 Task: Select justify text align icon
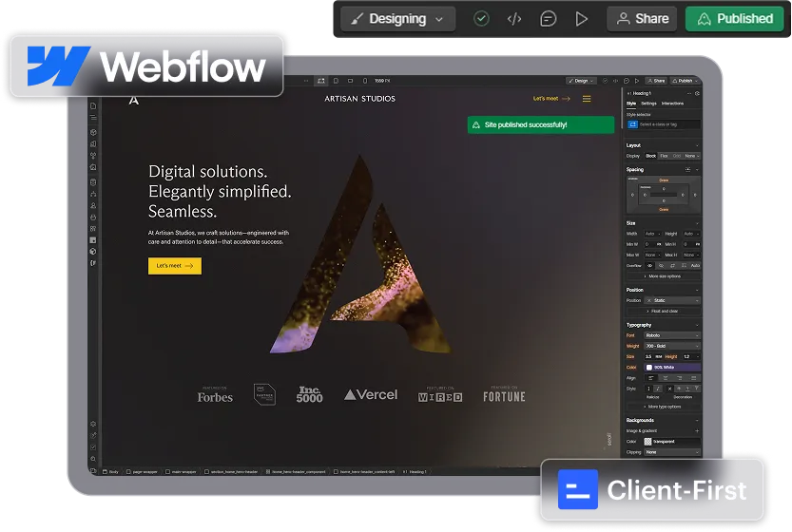tap(693, 378)
